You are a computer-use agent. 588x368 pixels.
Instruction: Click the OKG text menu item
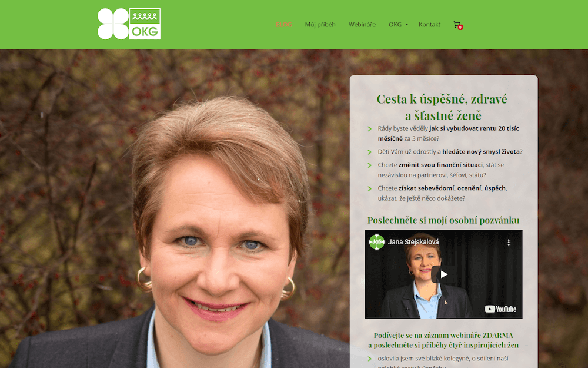[x=395, y=24]
